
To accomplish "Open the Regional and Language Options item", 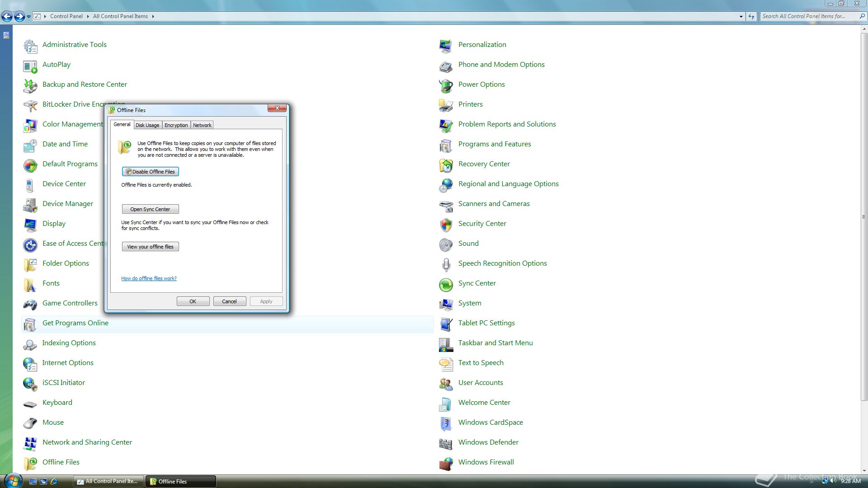I will pyautogui.click(x=509, y=184).
